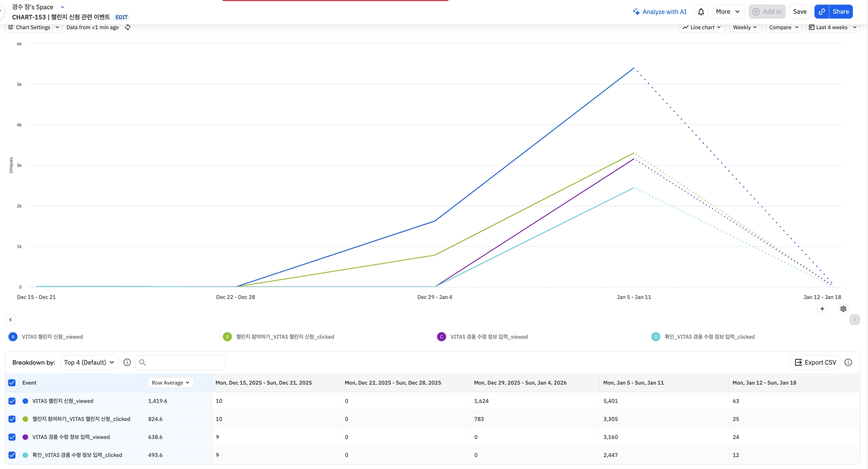Open the Weekly interval dropdown
The height and width of the screenshot is (469, 868).
click(745, 27)
